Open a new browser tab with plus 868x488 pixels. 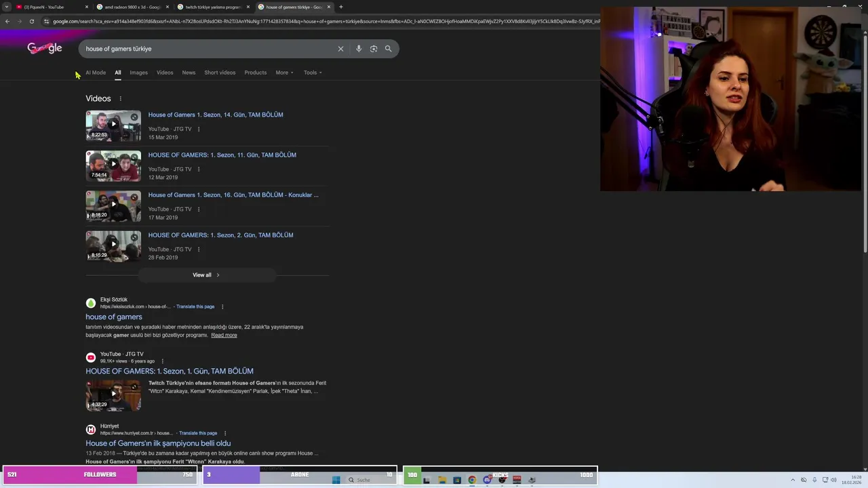[x=340, y=7]
